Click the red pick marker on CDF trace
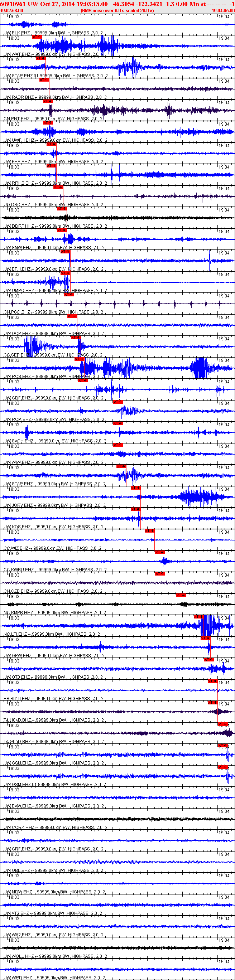 click(83, 380)
